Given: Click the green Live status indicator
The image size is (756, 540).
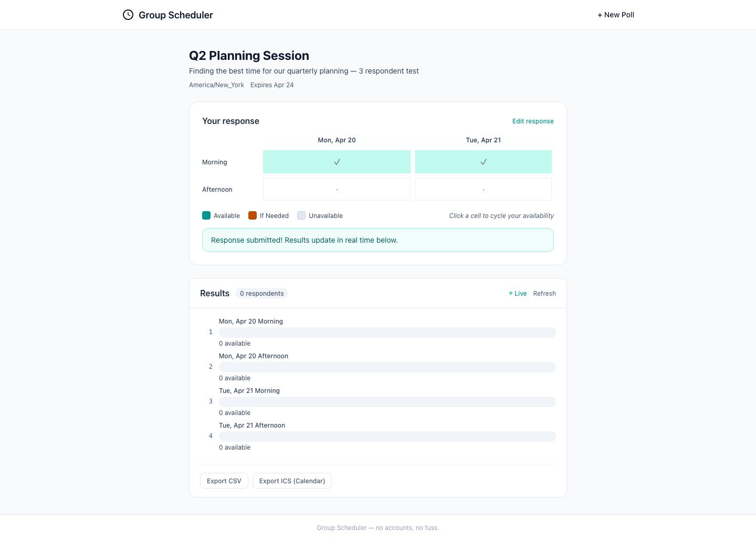Looking at the screenshot, I should click(x=518, y=294).
